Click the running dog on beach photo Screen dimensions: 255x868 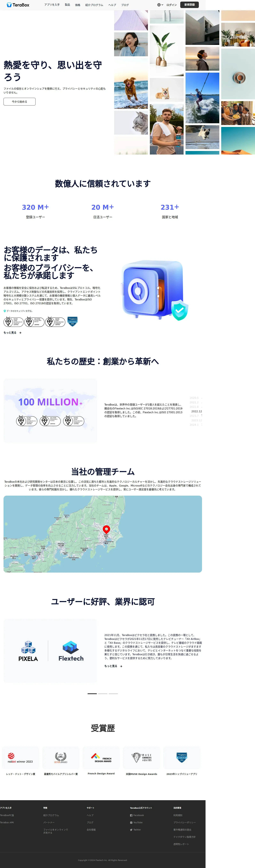coord(131,83)
